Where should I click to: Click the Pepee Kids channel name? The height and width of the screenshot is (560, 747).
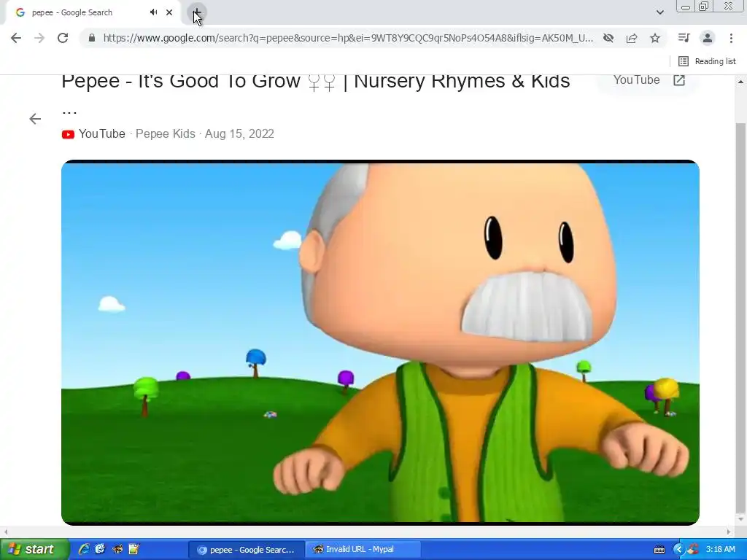(166, 134)
